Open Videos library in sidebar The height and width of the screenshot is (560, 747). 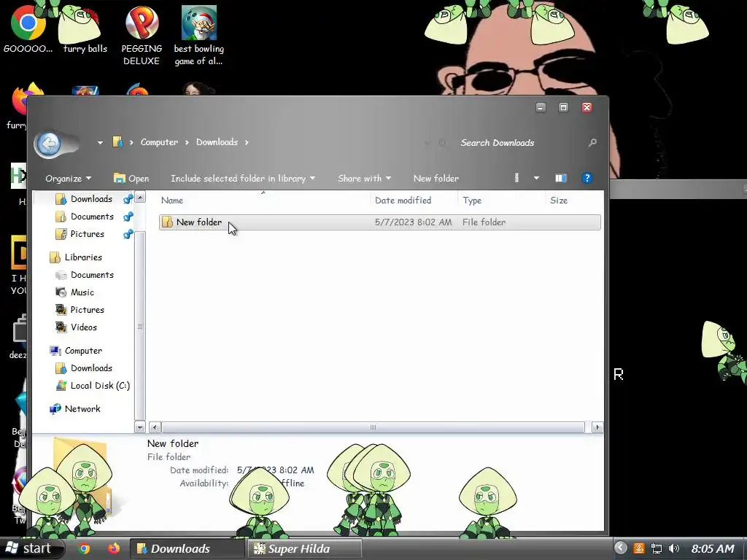pos(83,327)
